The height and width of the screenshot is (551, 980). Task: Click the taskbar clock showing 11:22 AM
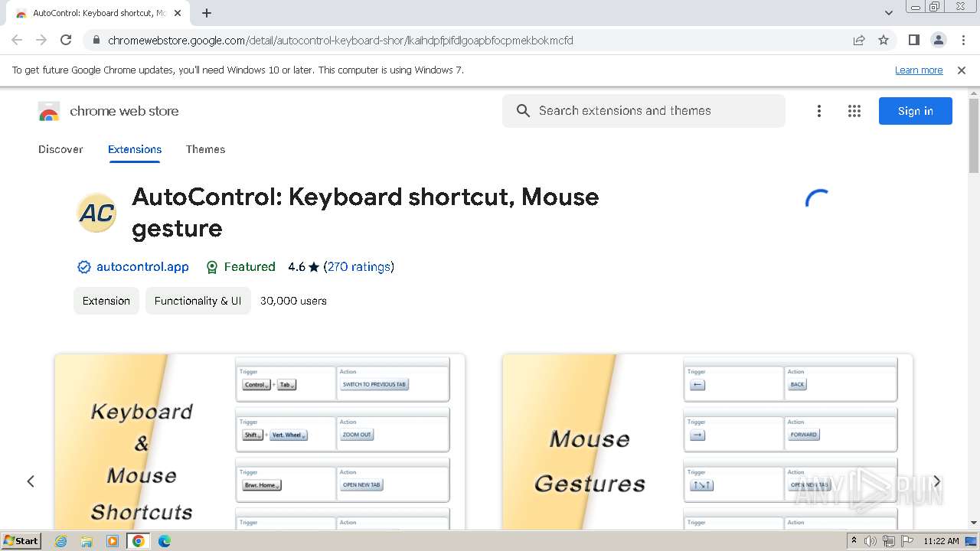[941, 541]
